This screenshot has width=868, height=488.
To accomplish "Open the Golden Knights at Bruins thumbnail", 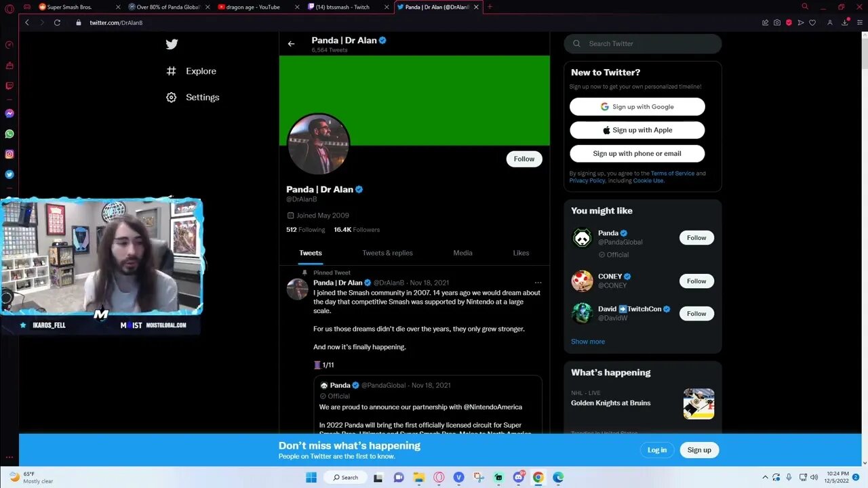I will [x=698, y=404].
